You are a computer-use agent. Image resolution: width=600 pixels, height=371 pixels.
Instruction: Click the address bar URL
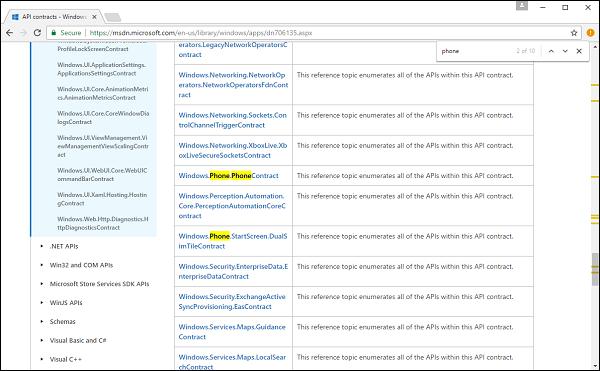201,33
